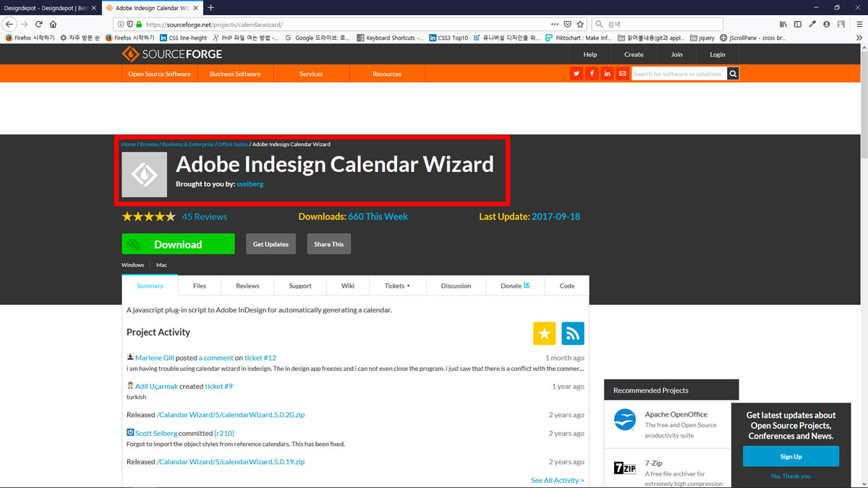Bookmark this page with star icon
The width and height of the screenshot is (868, 488).
coord(580,24)
